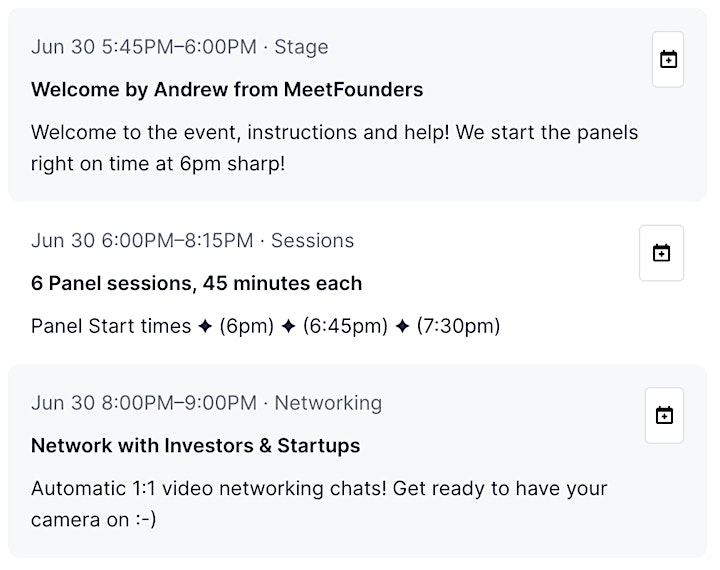This screenshot has width=720, height=570.
Task: Open 6 Panel sessions, 45 minutes each
Action: click(197, 283)
